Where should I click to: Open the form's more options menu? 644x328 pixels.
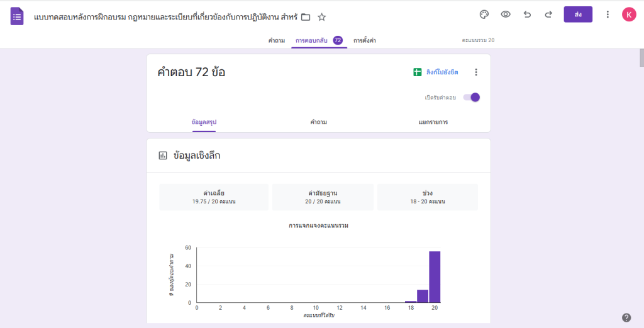coord(607,14)
